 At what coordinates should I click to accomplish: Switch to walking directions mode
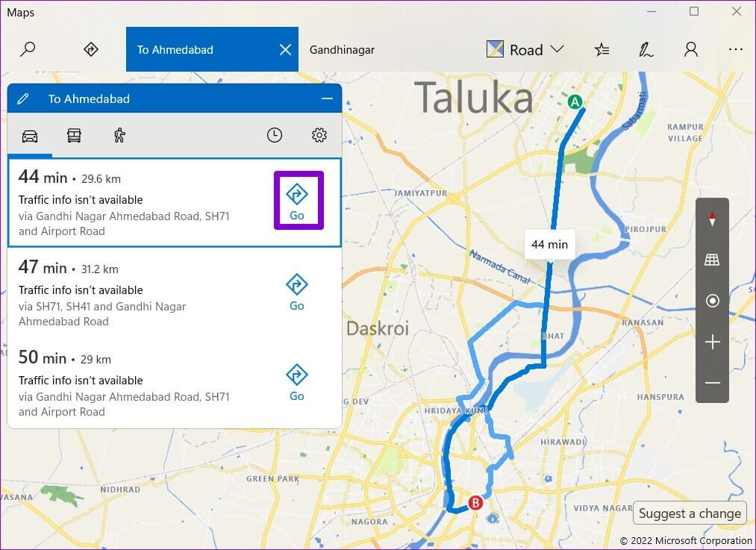119,136
